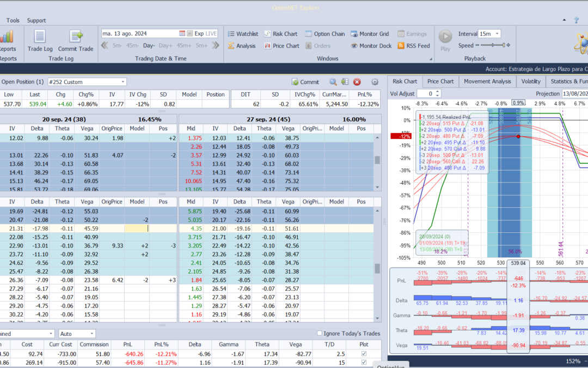588x368 pixels.
Task: Uncheck Plot checkbox in first totals row
Action: click(364, 354)
